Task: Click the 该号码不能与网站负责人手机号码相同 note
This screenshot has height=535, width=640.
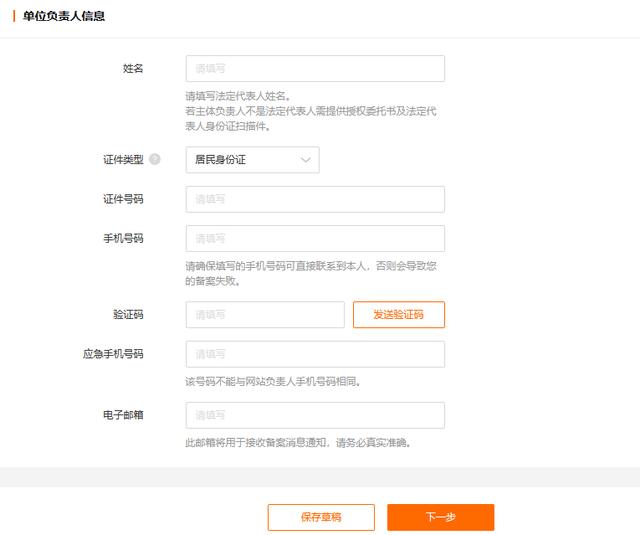Action: coord(273,382)
